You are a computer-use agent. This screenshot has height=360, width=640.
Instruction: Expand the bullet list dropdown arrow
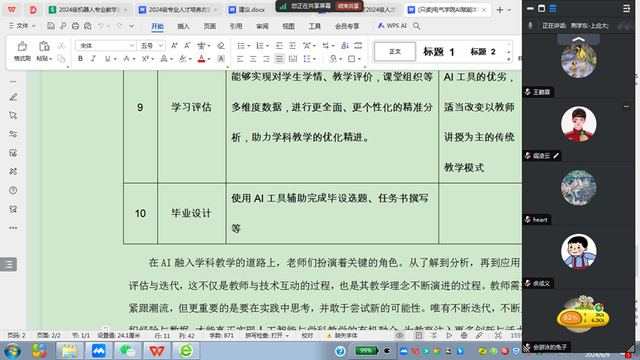tap(249, 46)
